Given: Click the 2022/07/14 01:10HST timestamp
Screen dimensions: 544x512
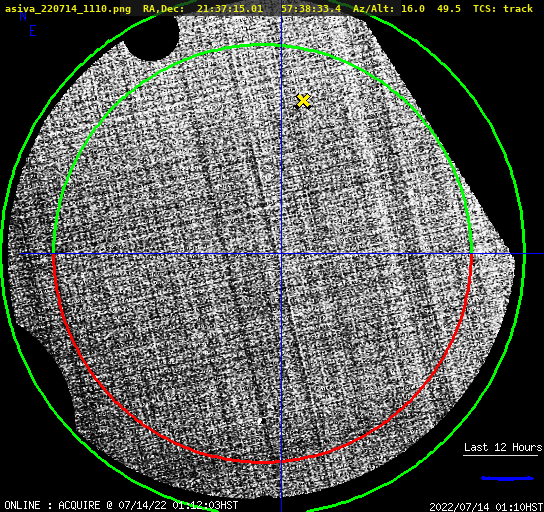Looking at the screenshot, I should [486, 507].
